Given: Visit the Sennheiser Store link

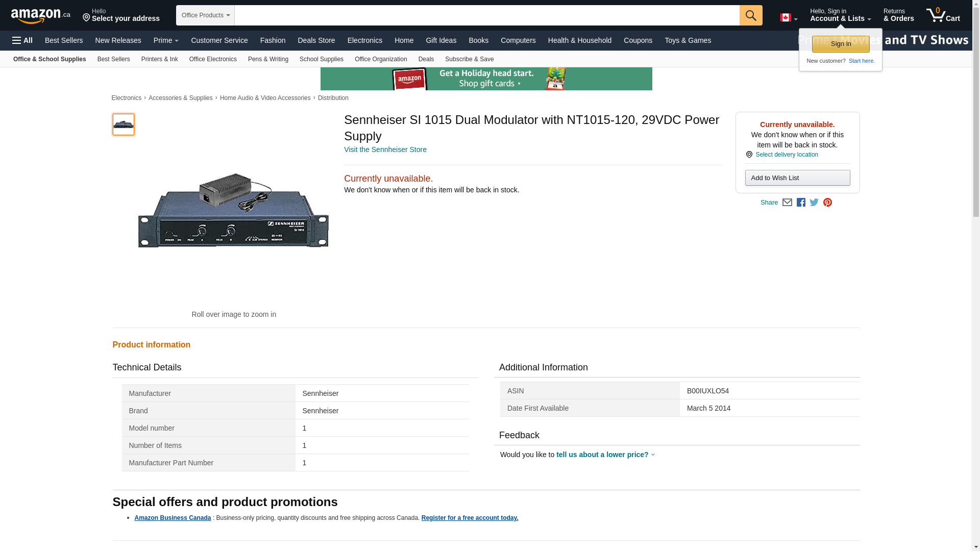Looking at the screenshot, I should pos(385,149).
